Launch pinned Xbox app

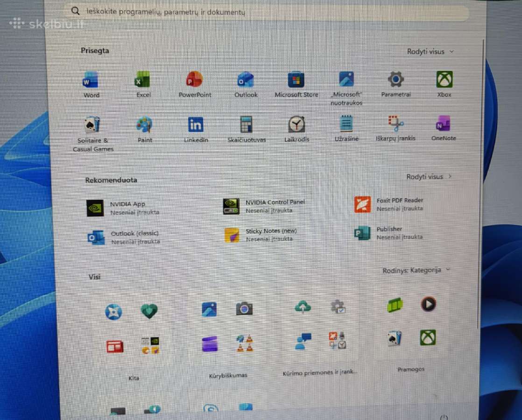tap(444, 84)
